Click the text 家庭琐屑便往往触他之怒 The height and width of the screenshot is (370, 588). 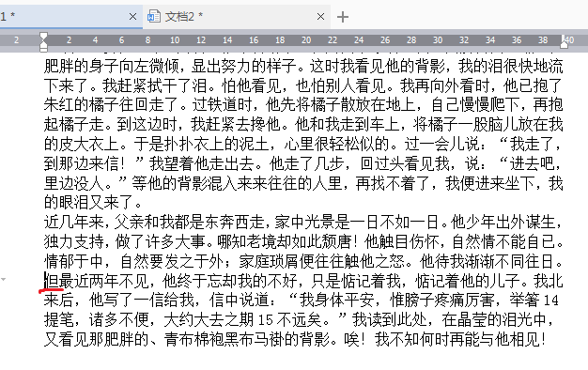click(x=322, y=261)
